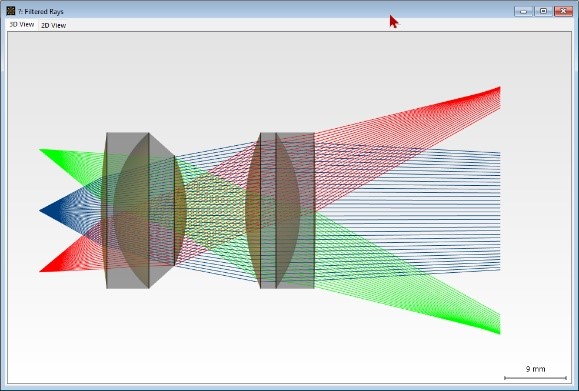This screenshot has height=391, width=579.
Task: Maximize the Filtered Rays window
Action: click(543, 11)
